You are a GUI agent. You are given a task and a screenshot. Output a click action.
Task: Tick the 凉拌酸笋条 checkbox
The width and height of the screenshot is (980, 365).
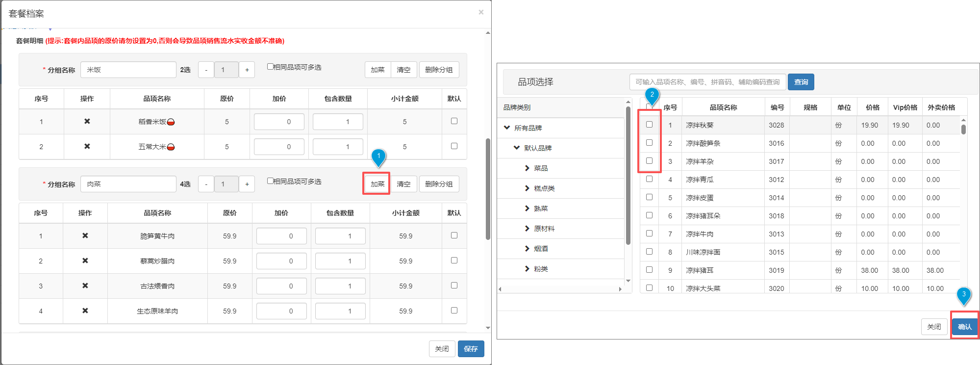click(x=649, y=143)
